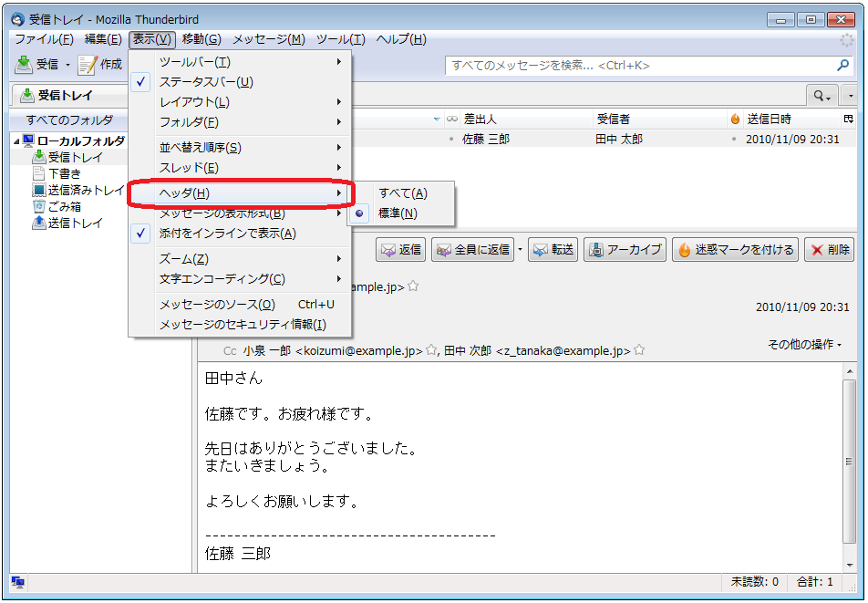
Task: Click the read status glasses column icon
Action: coord(452,120)
